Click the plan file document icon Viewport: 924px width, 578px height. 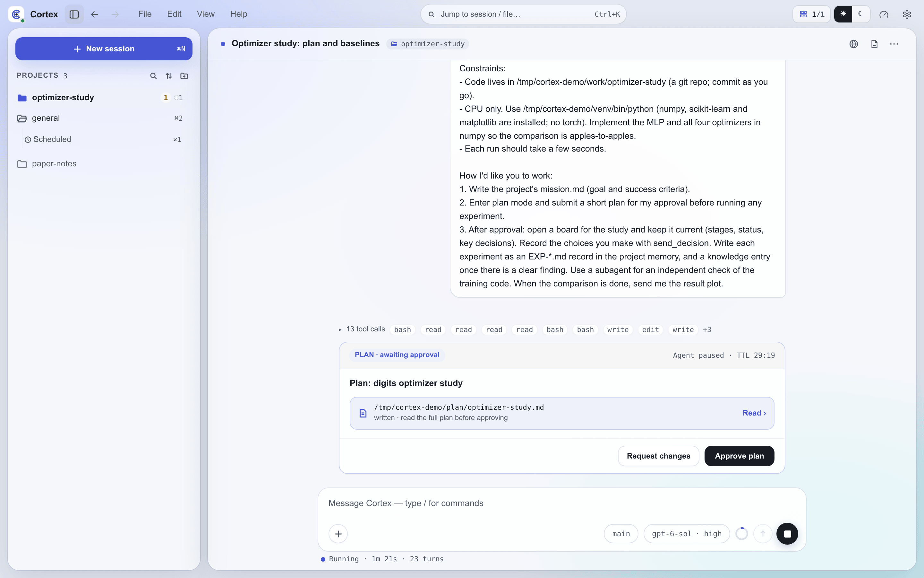click(x=363, y=413)
